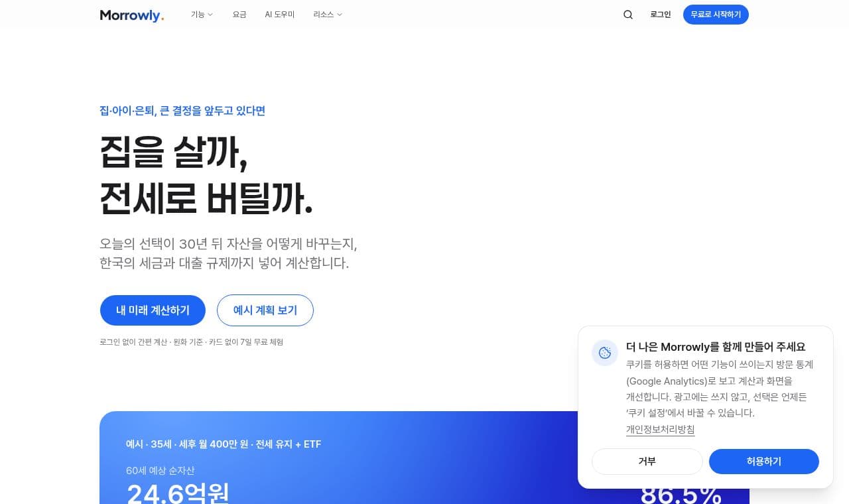Click the 로그인 link

pyautogui.click(x=661, y=15)
